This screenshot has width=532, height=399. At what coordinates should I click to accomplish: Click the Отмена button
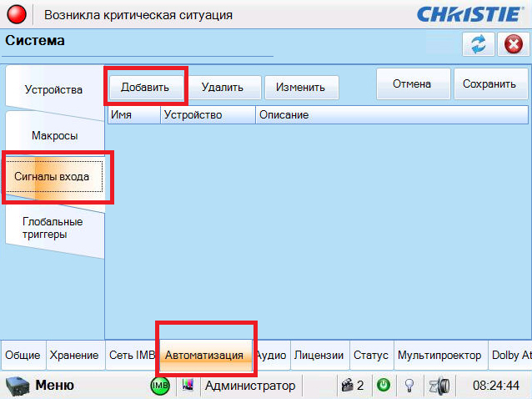412,83
